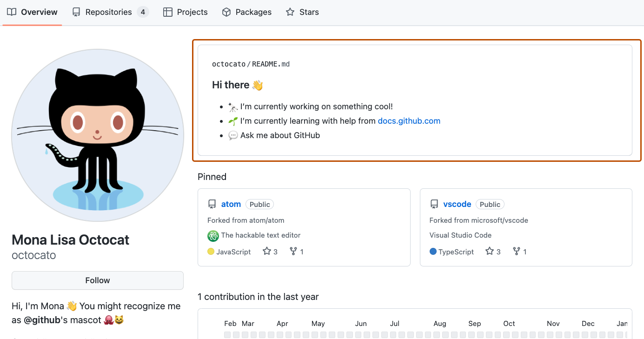Open the pinned vscode repository
The height and width of the screenshot is (339, 644).
(x=457, y=204)
